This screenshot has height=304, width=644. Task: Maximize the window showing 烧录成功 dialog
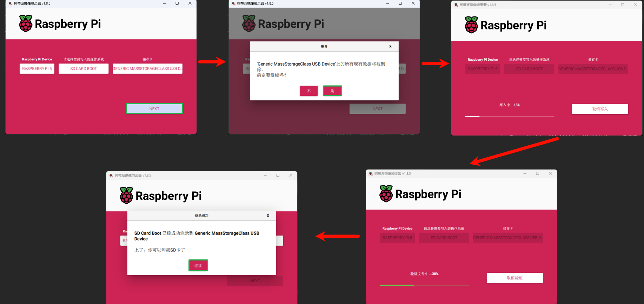[x=278, y=176]
